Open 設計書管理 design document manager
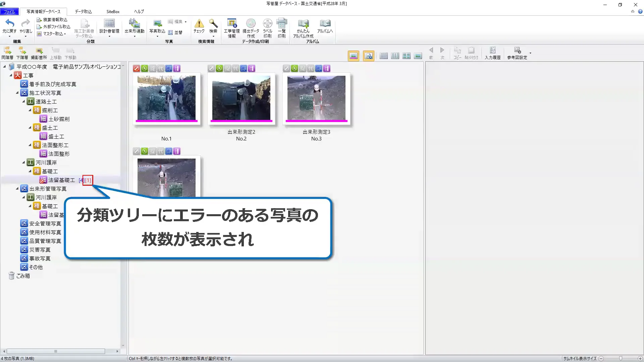Viewport: 644px width, 362px height. click(109, 27)
